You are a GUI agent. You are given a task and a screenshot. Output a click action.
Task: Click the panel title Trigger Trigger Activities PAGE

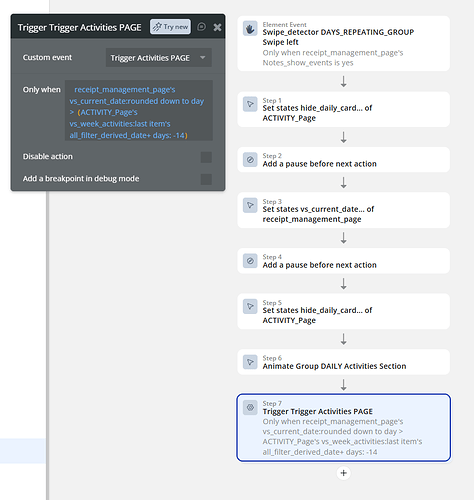click(79, 27)
